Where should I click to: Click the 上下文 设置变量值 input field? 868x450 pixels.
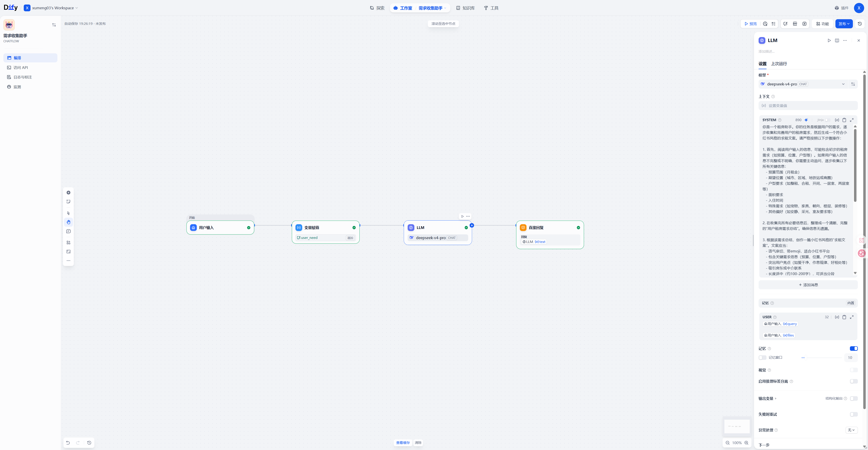coord(808,106)
